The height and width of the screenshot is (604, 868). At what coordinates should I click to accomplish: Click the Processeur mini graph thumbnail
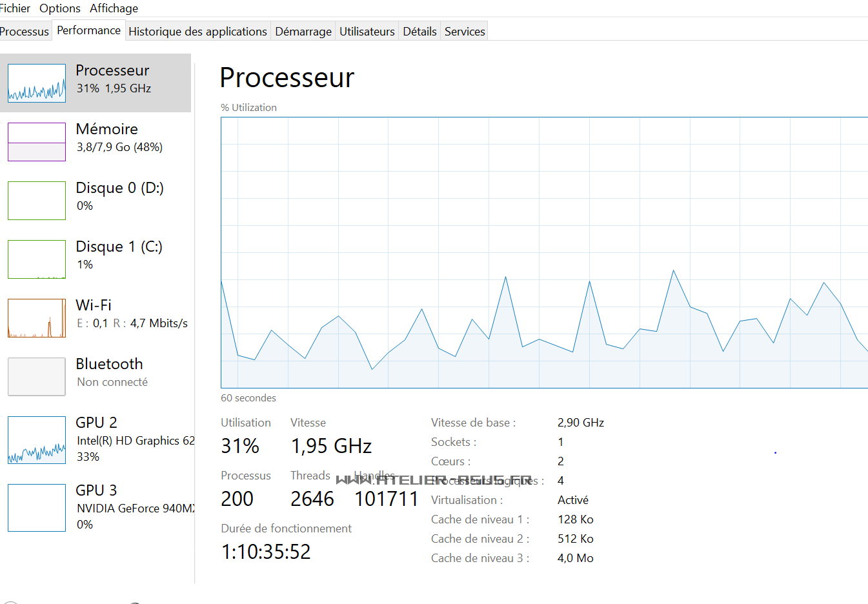(37, 83)
